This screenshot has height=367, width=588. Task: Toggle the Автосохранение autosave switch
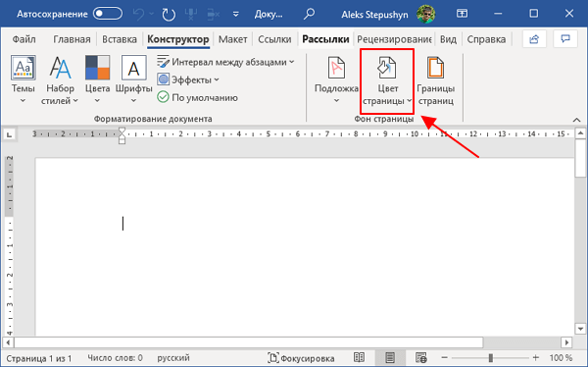[x=108, y=14]
